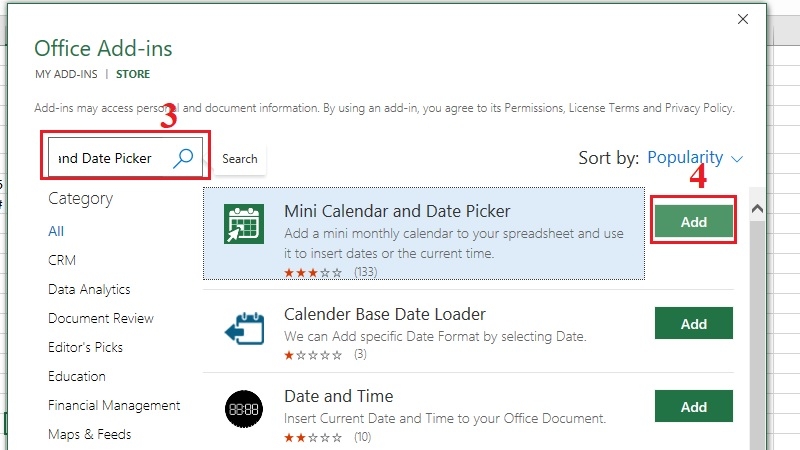Screen dimensions: 800x450
Task: Add Mini Calendar and Date Picker
Action: click(694, 221)
